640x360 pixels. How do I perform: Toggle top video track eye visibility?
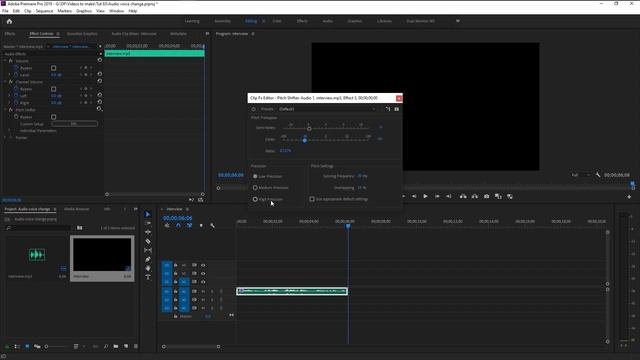[x=203, y=265]
